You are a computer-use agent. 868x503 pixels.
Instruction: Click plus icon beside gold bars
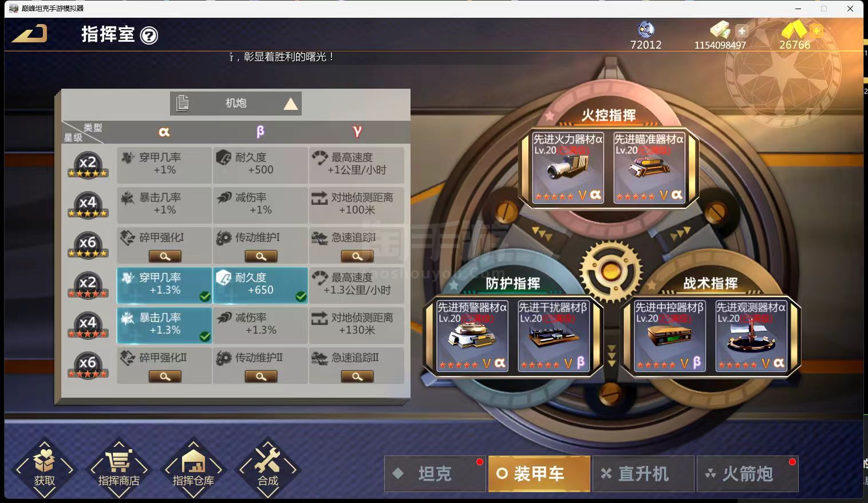[816, 31]
